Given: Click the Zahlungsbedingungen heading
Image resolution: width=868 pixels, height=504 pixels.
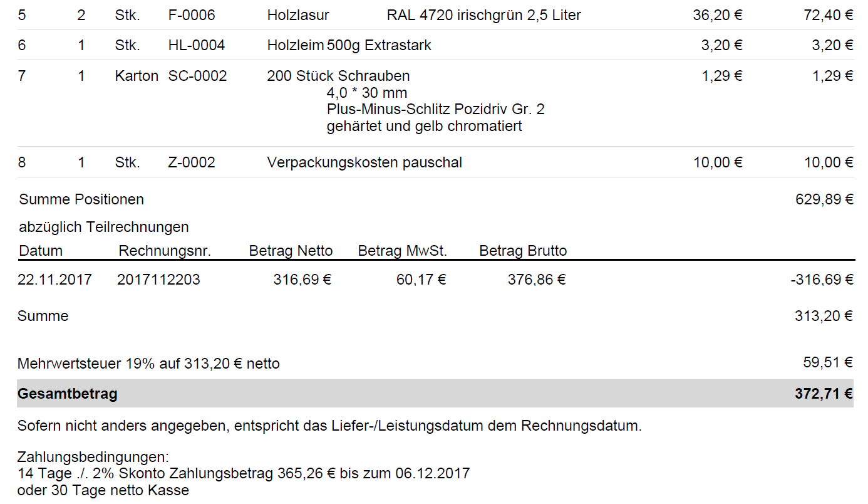Looking at the screenshot, I should point(93,457).
